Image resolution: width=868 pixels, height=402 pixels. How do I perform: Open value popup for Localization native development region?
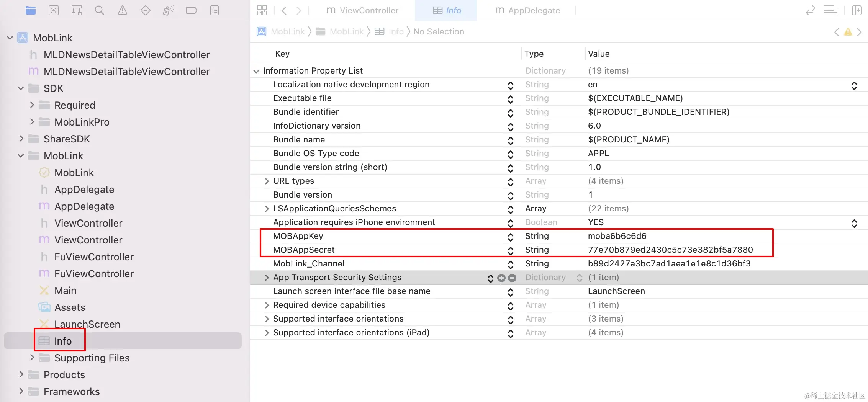[854, 85]
